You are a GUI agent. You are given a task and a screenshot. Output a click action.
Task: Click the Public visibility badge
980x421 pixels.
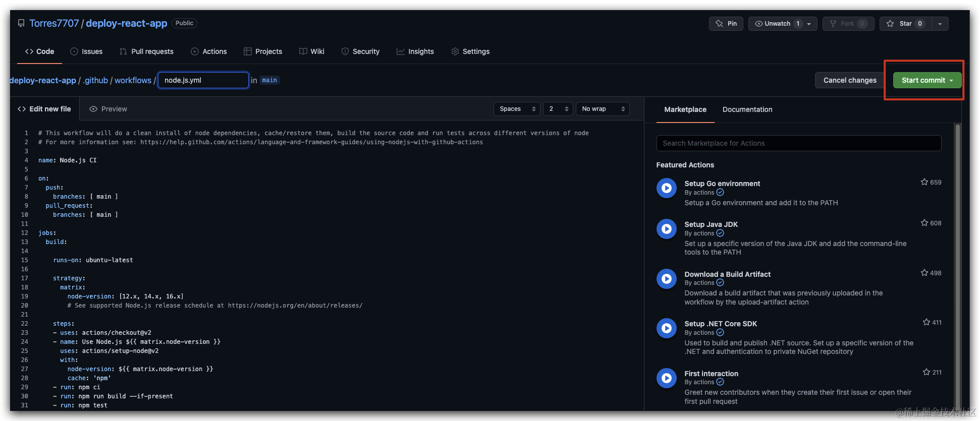(184, 23)
